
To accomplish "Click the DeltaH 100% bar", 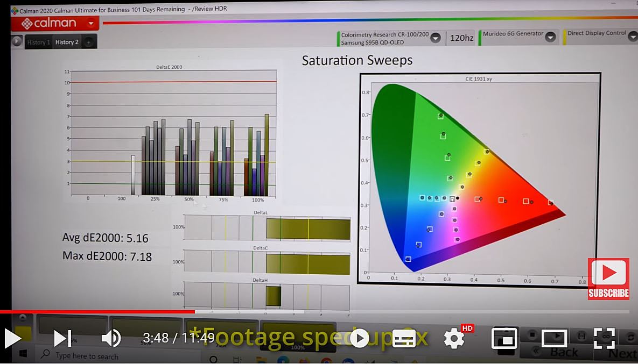I will (x=274, y=296).
